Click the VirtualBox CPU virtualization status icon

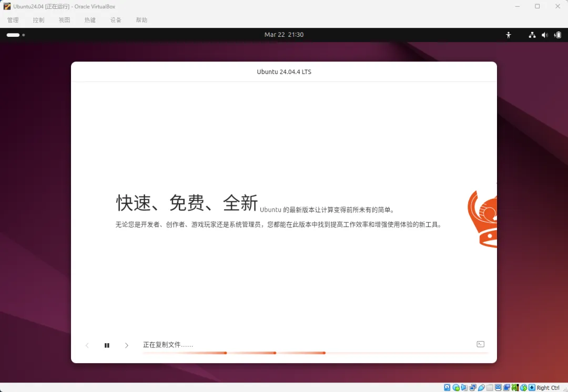coord(515,388)
